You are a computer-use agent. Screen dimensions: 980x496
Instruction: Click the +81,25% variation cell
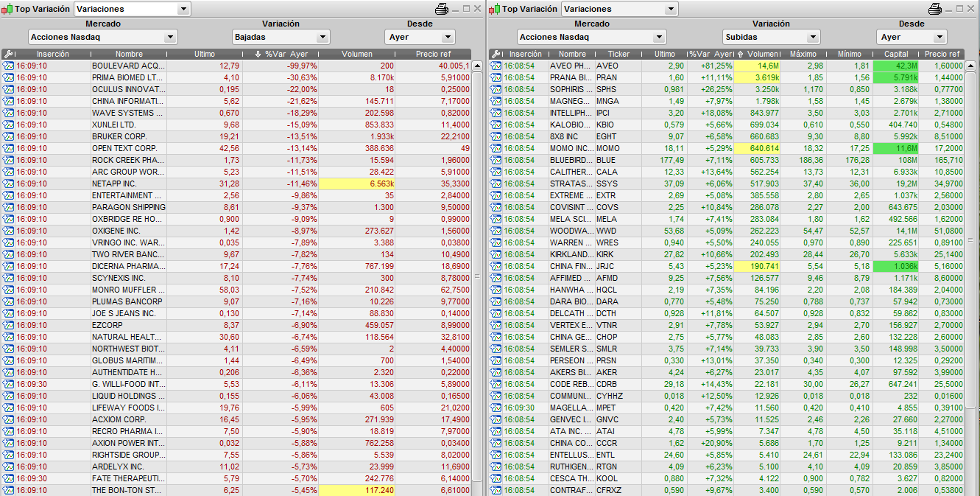click(x=711, y=66)
